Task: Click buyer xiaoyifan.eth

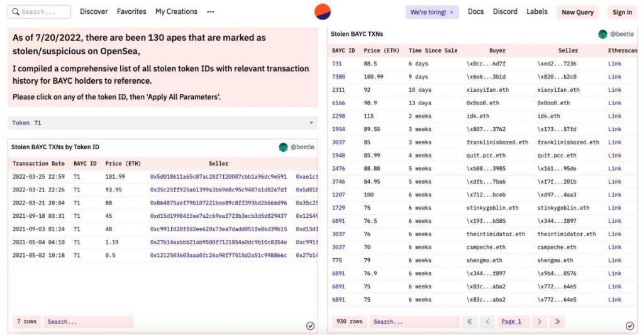Action: pyautogui.click(x=487, y=90)
